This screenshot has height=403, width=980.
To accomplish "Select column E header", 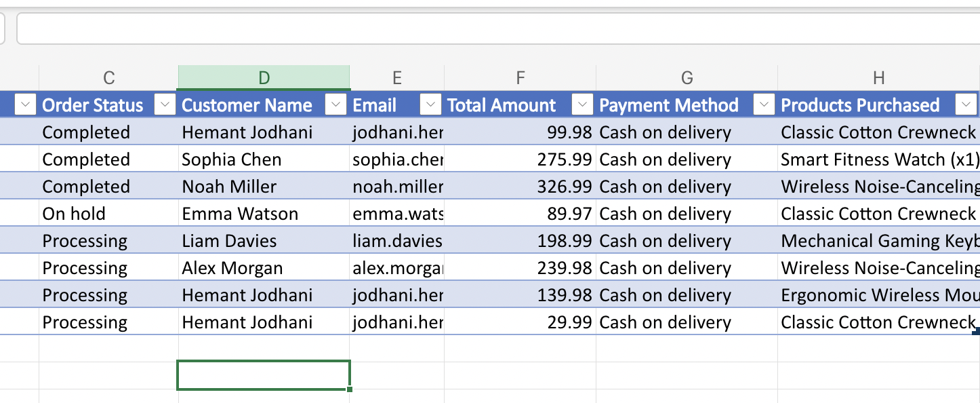I will click(x=396, y=78).
